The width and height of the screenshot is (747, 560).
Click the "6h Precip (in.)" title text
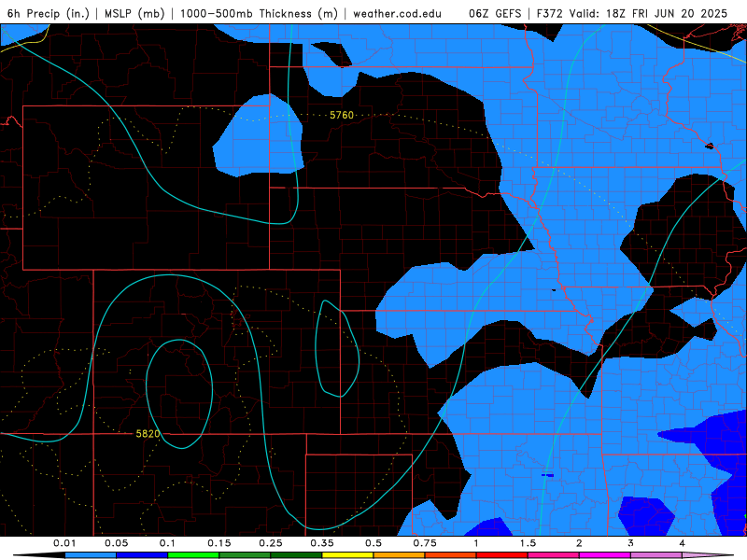[x=49, y=13]
